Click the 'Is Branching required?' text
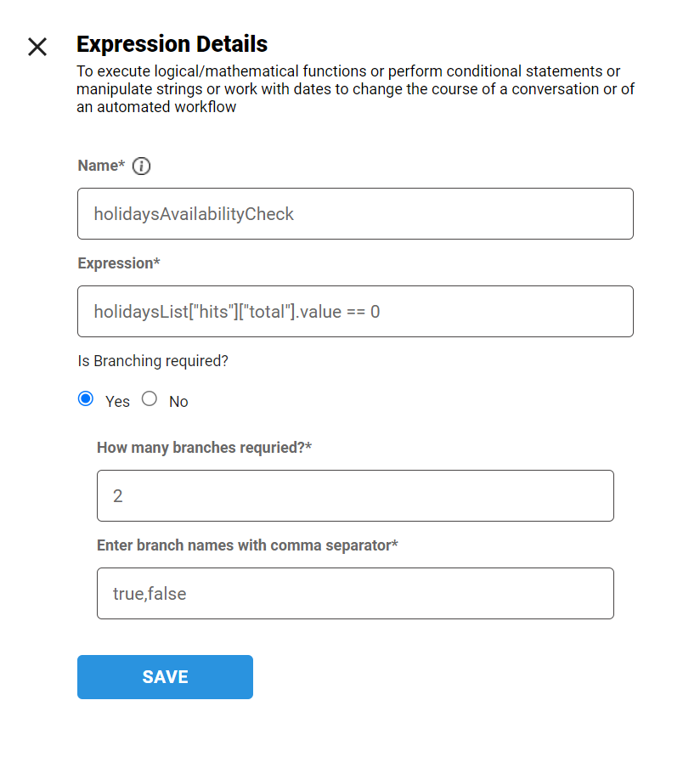 pos(153,361)
